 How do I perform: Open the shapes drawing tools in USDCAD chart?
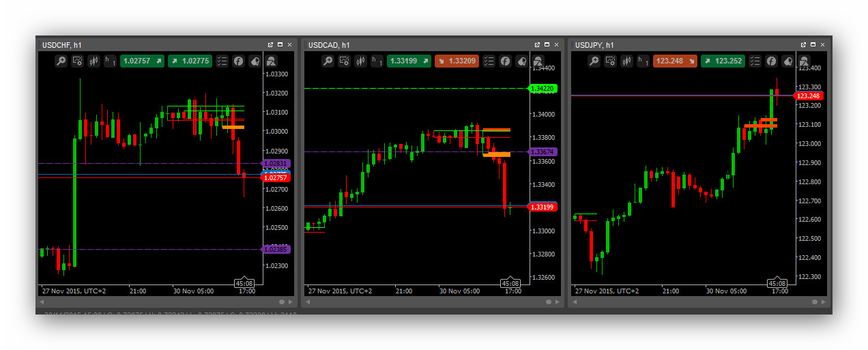tap(538, 61)
